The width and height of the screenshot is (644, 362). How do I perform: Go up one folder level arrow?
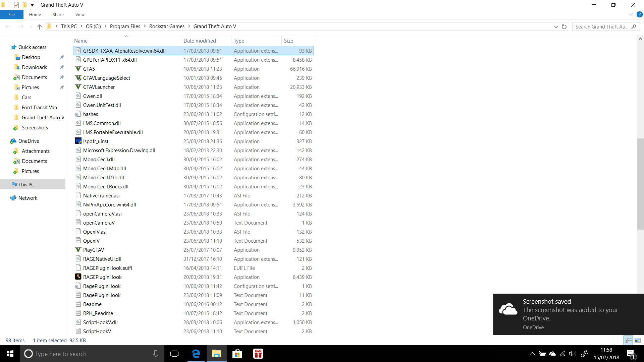[x=40, y=26]
